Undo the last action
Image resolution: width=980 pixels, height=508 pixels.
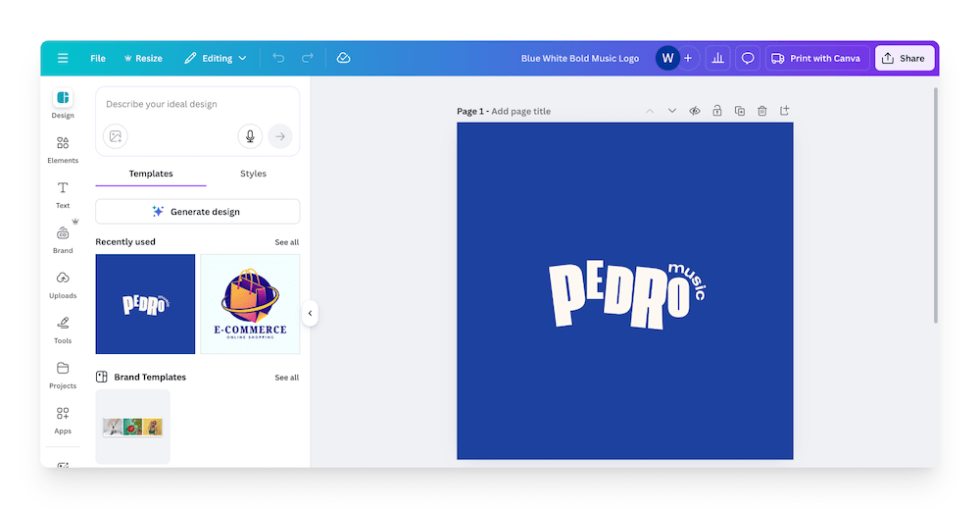click(278, 58)
